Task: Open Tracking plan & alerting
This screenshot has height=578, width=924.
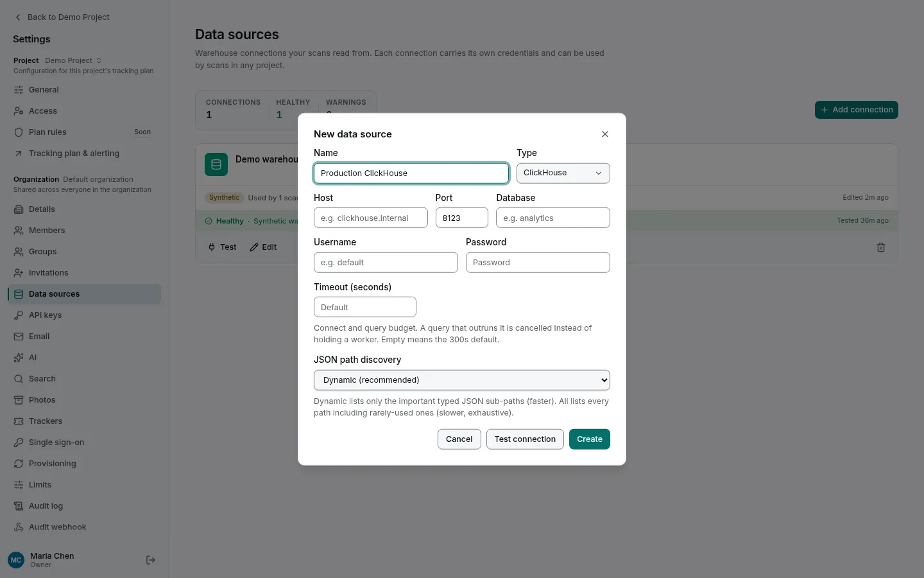Action: (x=84, y=153)
